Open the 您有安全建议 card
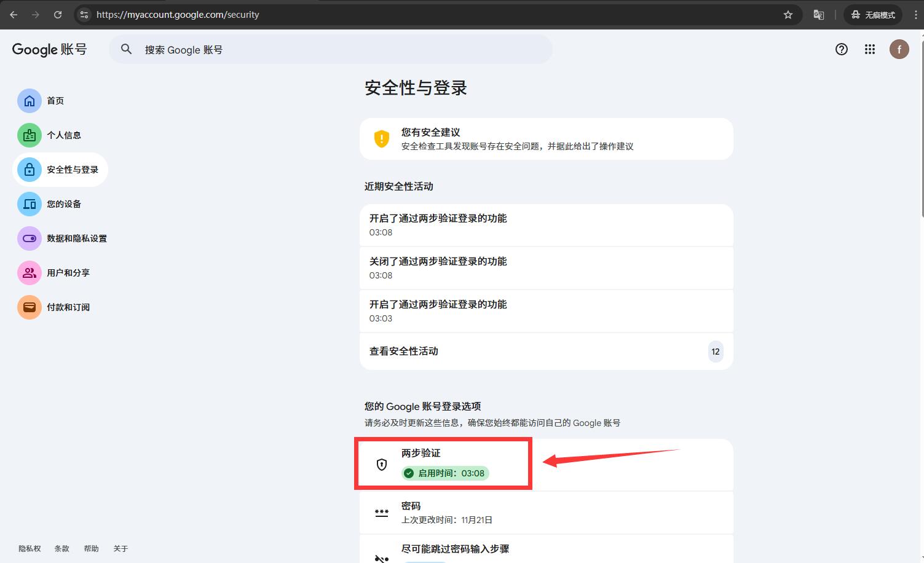This screenshot has width=924, height=563. point(547,139)
